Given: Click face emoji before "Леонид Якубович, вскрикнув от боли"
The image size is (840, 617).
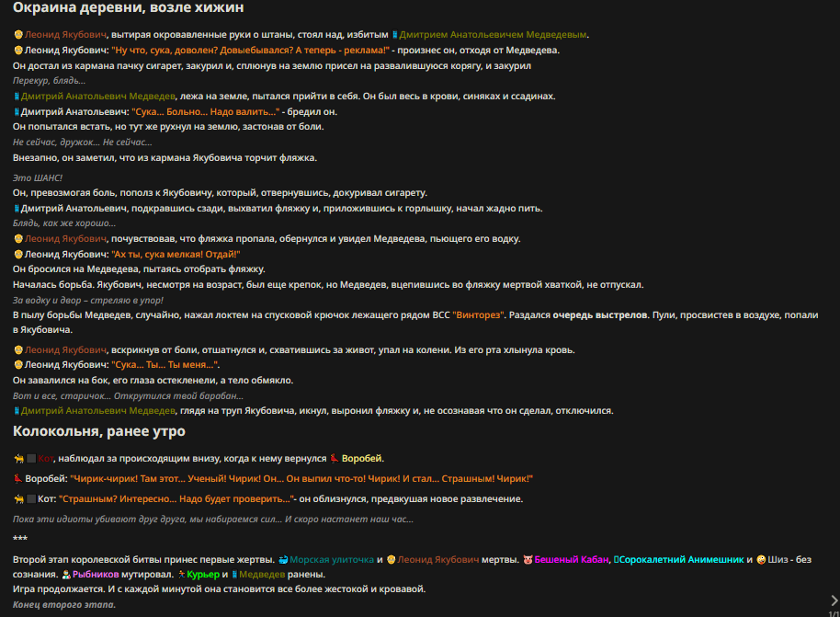Looking at the screenshot, I should (18, 349).
